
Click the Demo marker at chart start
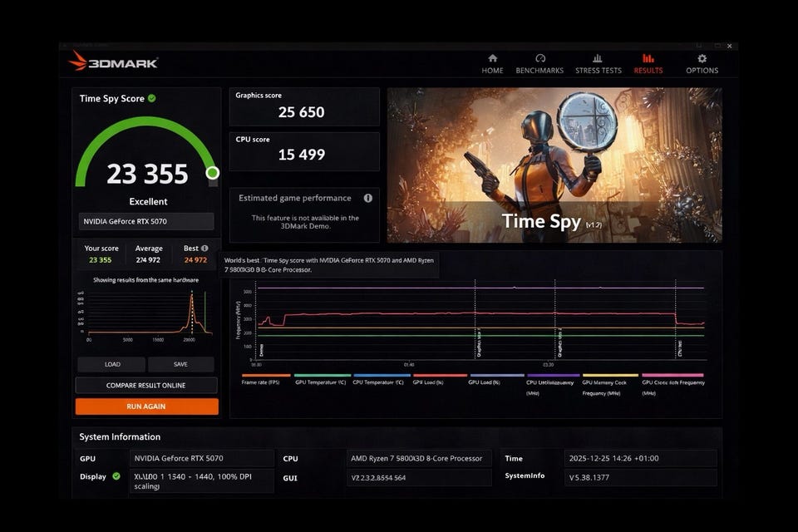click(x=261, y=350)
